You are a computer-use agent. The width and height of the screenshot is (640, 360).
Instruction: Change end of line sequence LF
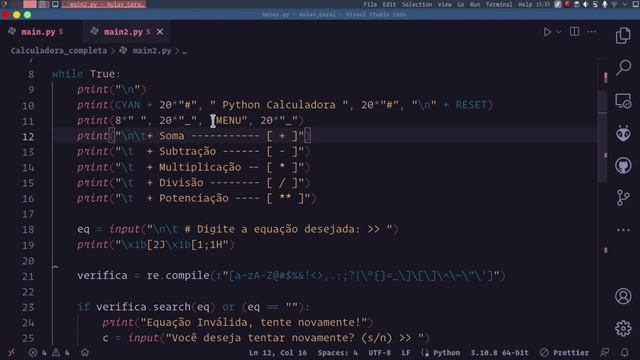(406, 353)
